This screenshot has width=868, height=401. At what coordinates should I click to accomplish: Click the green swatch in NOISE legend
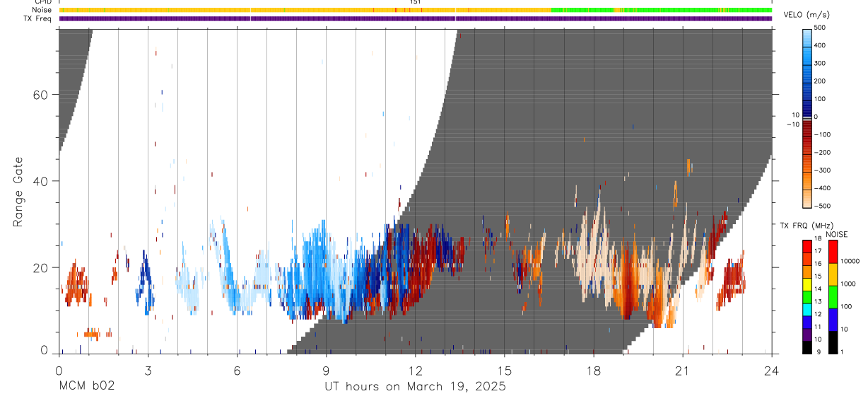(833, 296)
